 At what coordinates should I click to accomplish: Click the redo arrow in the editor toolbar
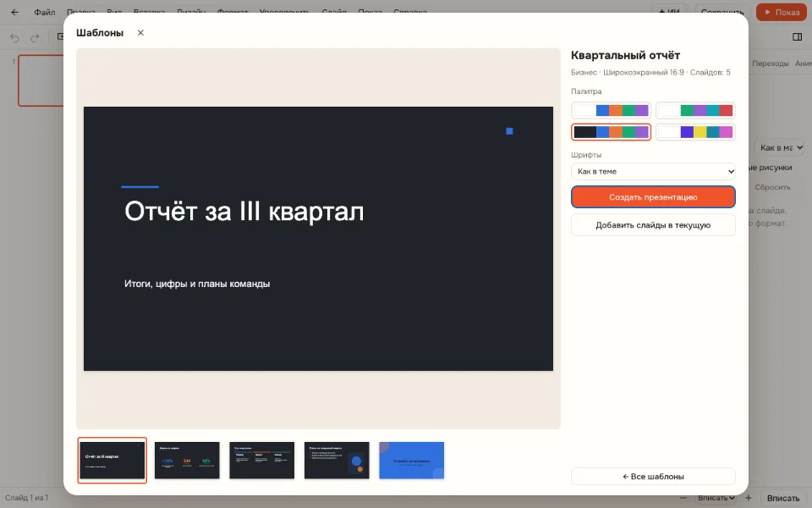click(x=35, y=37)
